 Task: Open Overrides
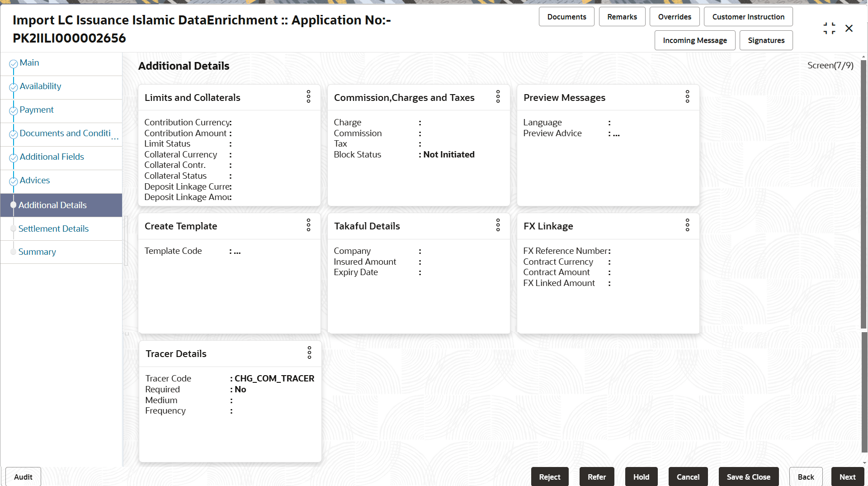(675, 17)
